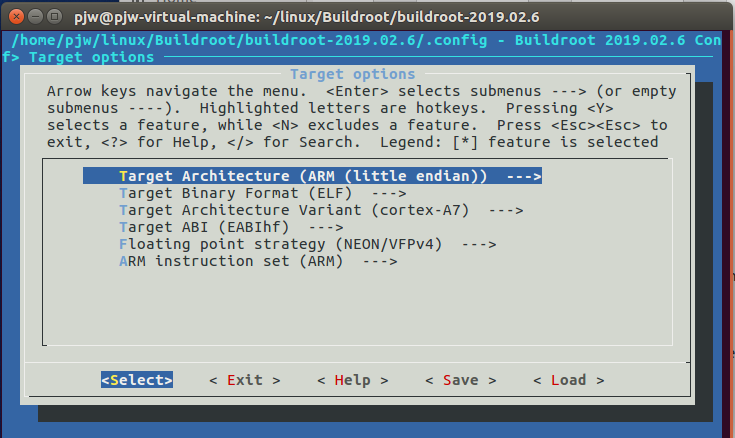Click the < Load > button
The width and height of the screenshot is (735, 438).
point(569,380)
